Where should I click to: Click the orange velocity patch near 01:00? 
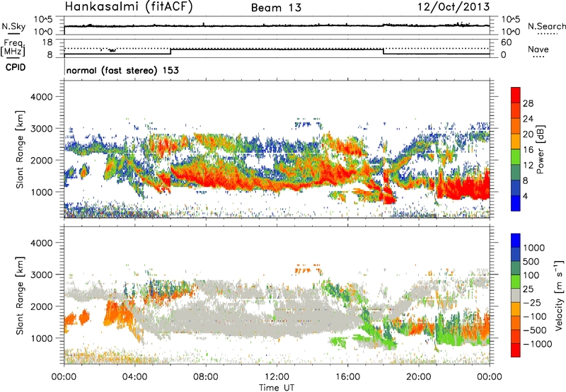click(84, 318)
